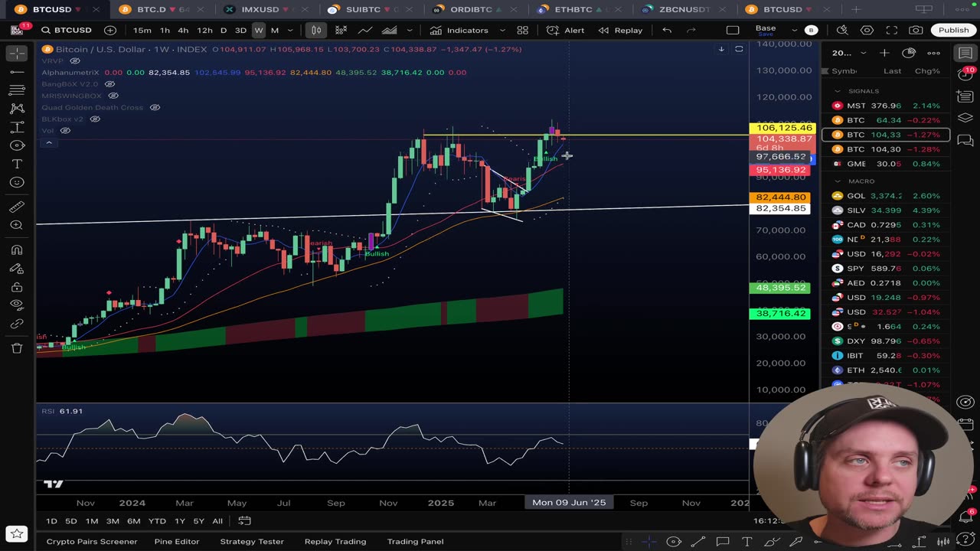This screenshot has width=980, height=551.
Task: Open the Fibonacci tools in left toolbar
Action: pos(17,90)
